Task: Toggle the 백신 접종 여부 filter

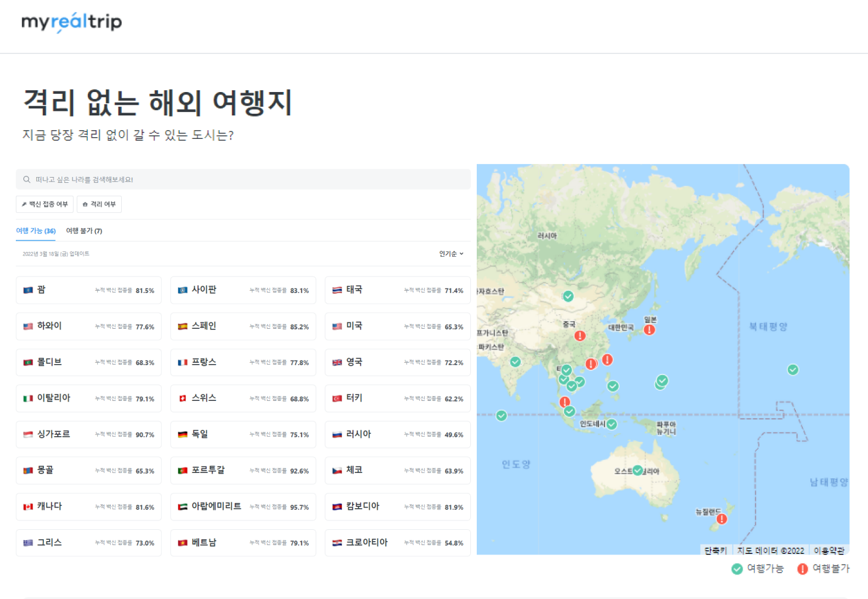Action: pos(45,204)
